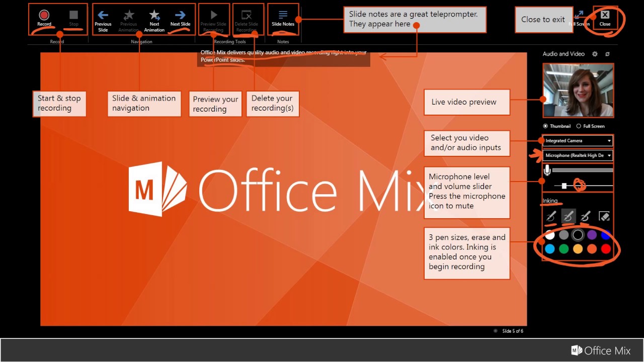644x362 pixels.
Task: Open Audio and Video settings gear
Action: (x=595, y=54)
